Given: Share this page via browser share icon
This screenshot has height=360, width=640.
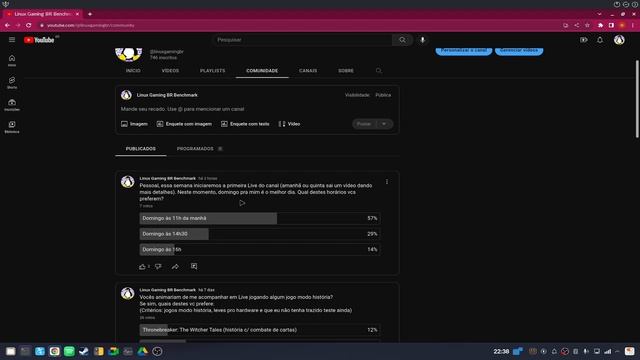Looking at the screenshot, I should (576, 25).
